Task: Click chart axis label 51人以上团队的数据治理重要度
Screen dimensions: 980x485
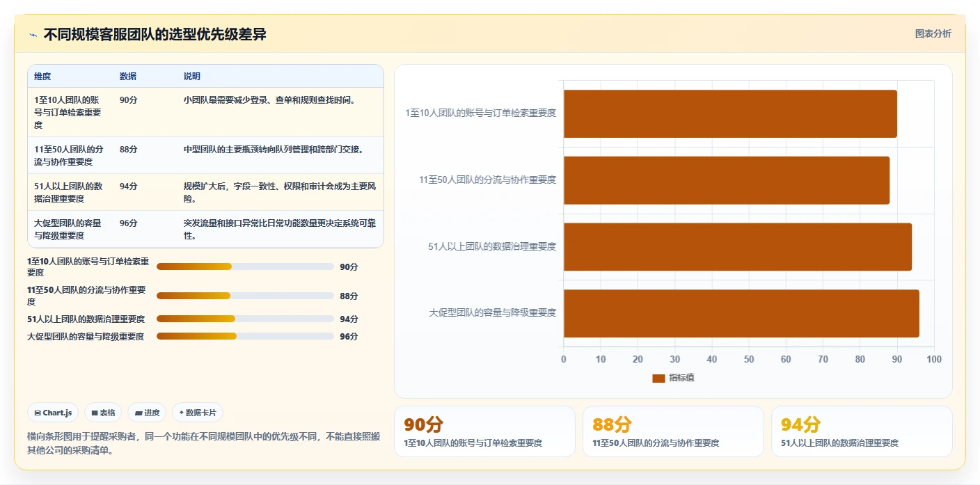Action: [492, 246]
